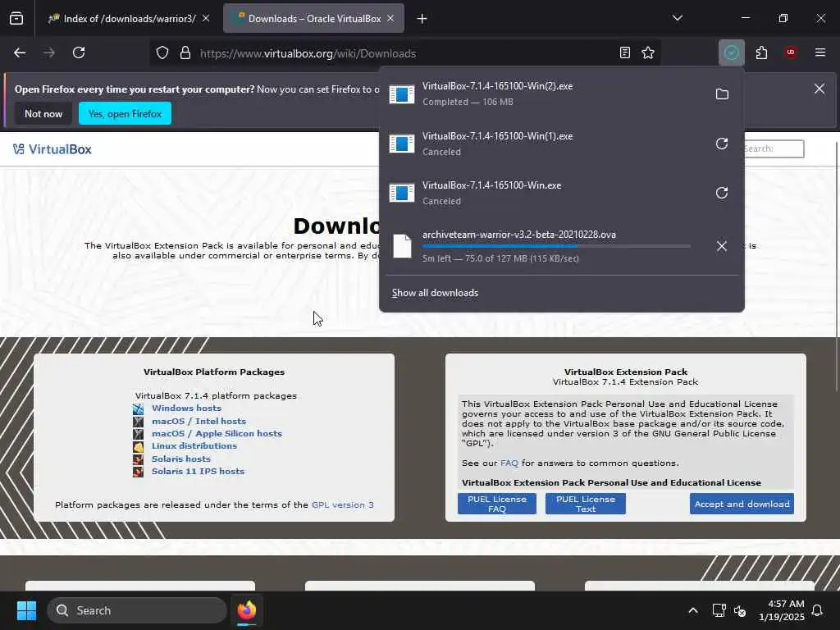This screenshot has width=840, height=630.
Task: Open the Extensions puzzle icon
Action: point(761,52)
